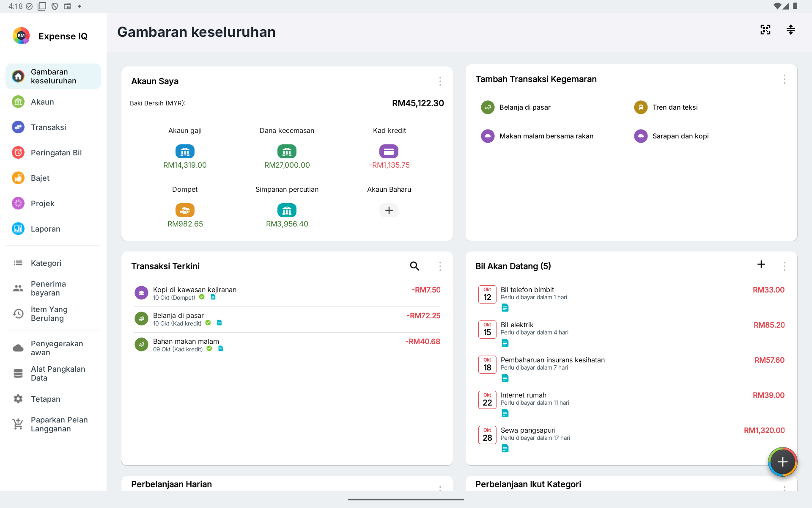This screenshot has width=812, height=508.
Task: Open note icon for Bil telefon bimbit
Action: 505,308
